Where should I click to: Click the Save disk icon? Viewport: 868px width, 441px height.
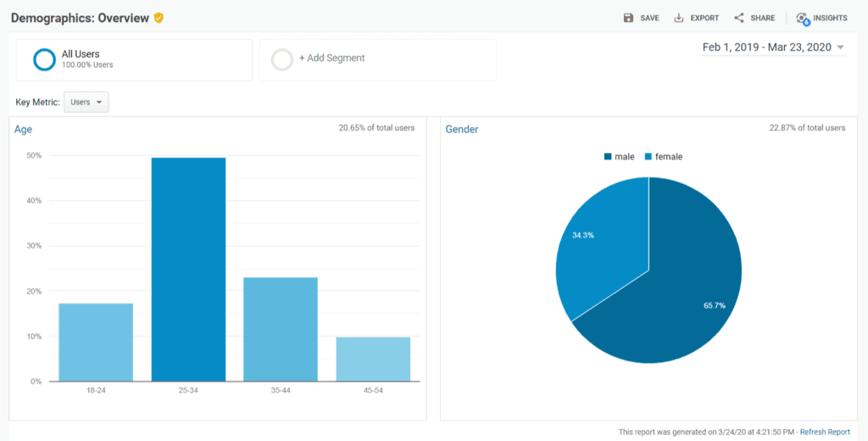pos(628,18)
